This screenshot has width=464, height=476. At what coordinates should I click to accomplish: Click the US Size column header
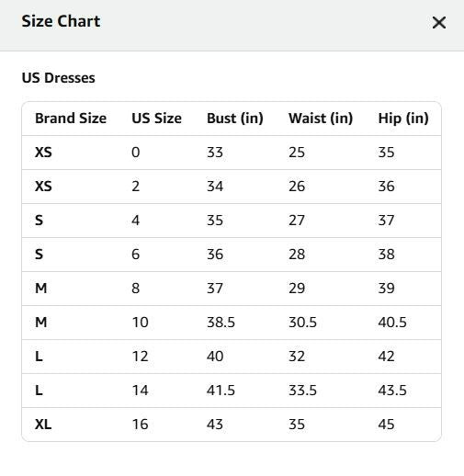156,119
